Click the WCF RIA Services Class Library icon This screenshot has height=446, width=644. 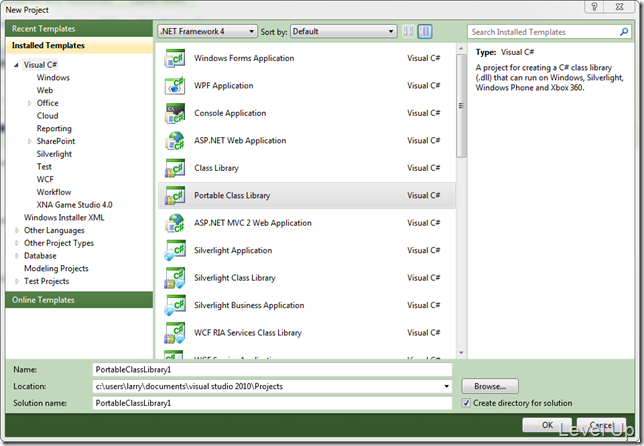click(x=175, y=333)
